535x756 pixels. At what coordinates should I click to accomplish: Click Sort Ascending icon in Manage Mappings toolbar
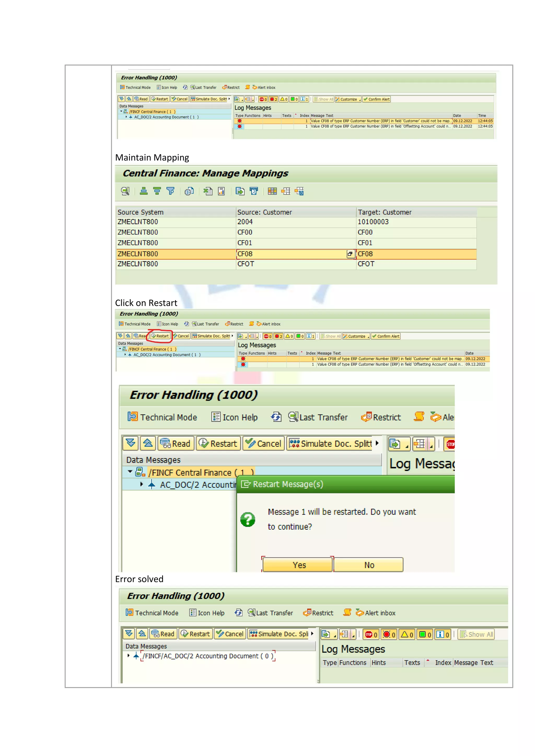pyautogui.click(x=144, y=191)
